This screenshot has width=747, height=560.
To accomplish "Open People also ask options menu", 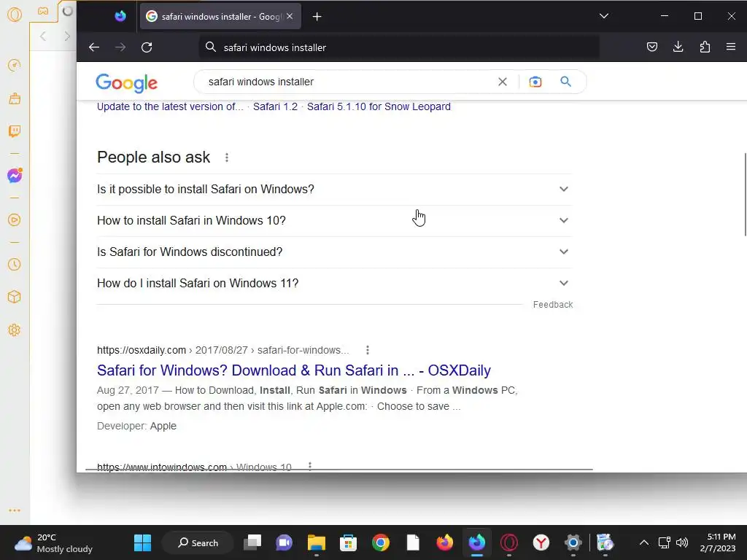I will click(227, 157).
